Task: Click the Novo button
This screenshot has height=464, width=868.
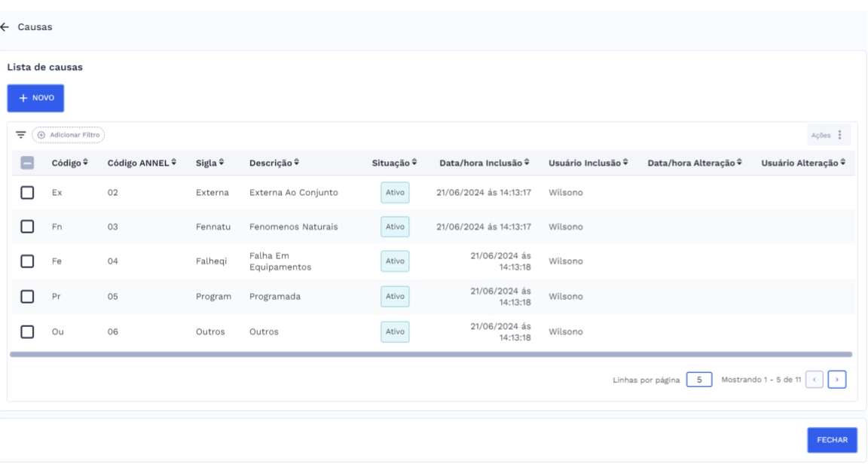Action: pyautogui.click(x=35, y=98)
